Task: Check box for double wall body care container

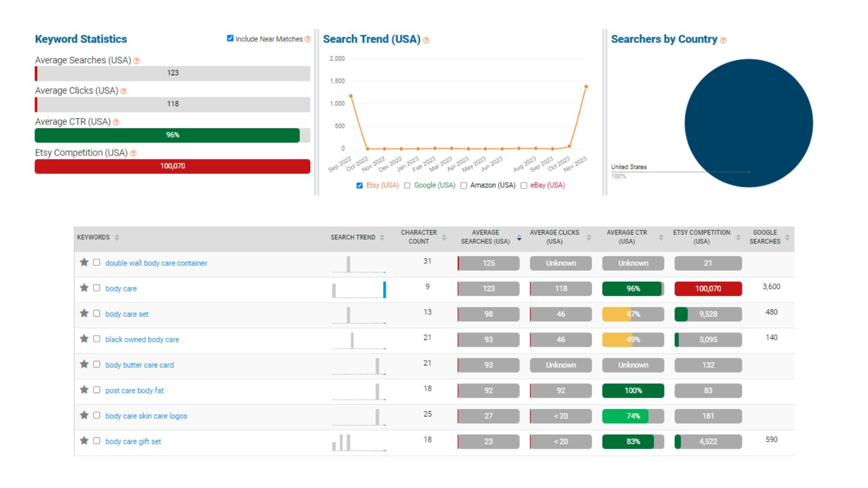Action: click(x=96, y=262)
